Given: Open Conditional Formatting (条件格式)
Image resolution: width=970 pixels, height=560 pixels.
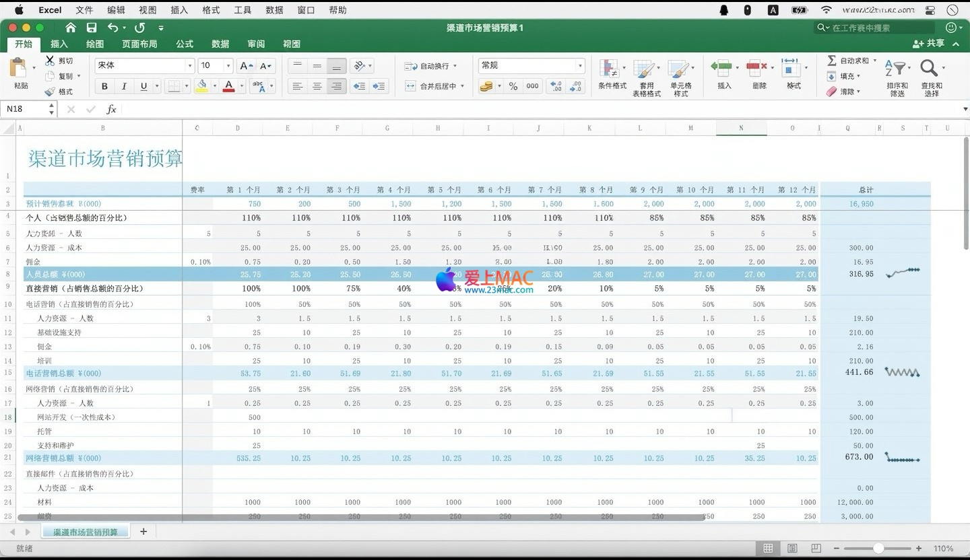Looking at the screenshot, I should [x=610, y=70].
